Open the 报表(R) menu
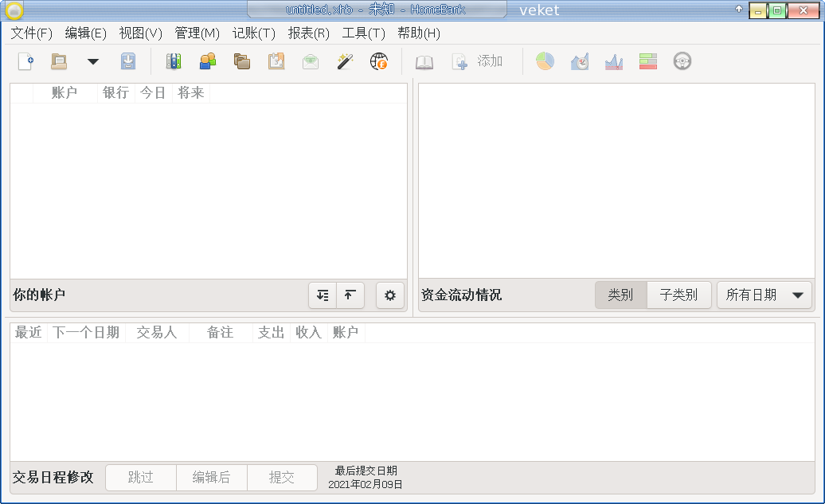 click(x=309, y=33)
